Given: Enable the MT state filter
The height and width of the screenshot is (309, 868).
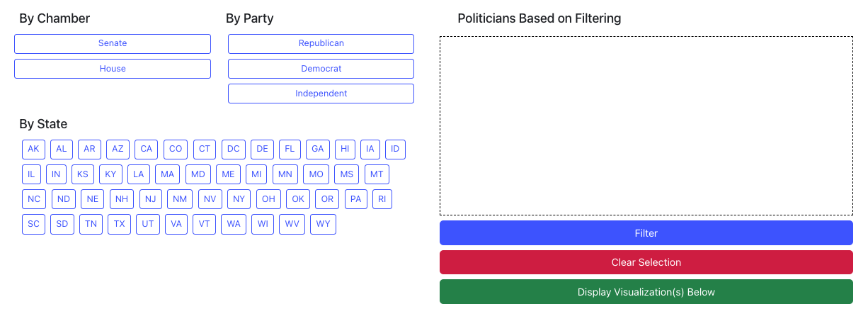Looking at the screenshot, I should point(377,174).
